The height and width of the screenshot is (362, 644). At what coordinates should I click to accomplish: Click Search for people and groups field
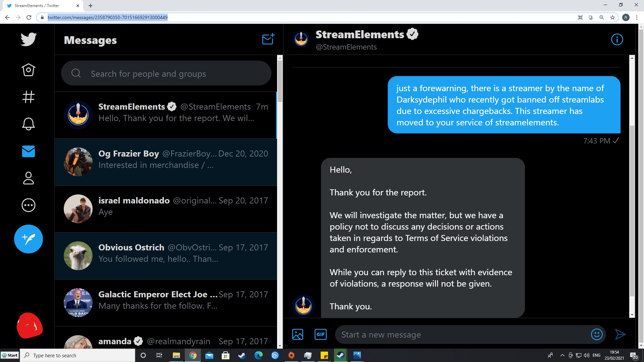pos(166,73)
